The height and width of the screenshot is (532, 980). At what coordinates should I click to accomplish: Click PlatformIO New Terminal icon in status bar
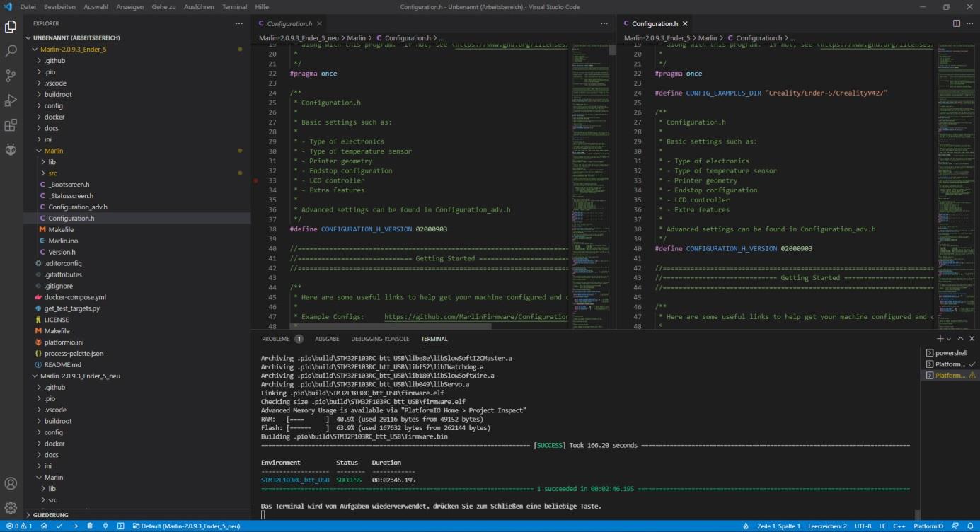coord(121,526)
